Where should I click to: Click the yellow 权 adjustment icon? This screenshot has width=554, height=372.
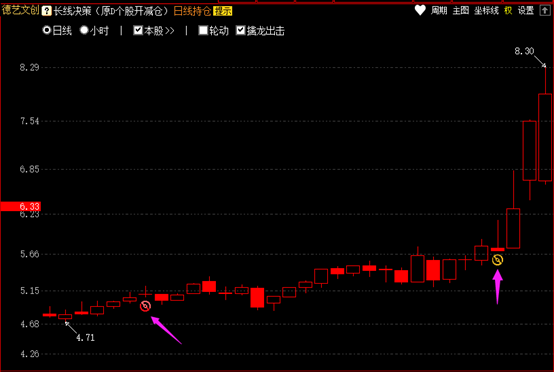pos(508,11)
